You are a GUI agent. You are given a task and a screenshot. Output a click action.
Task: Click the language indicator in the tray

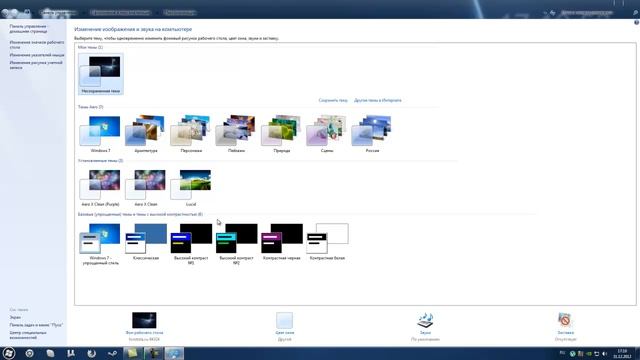click(x=562, y=353)
